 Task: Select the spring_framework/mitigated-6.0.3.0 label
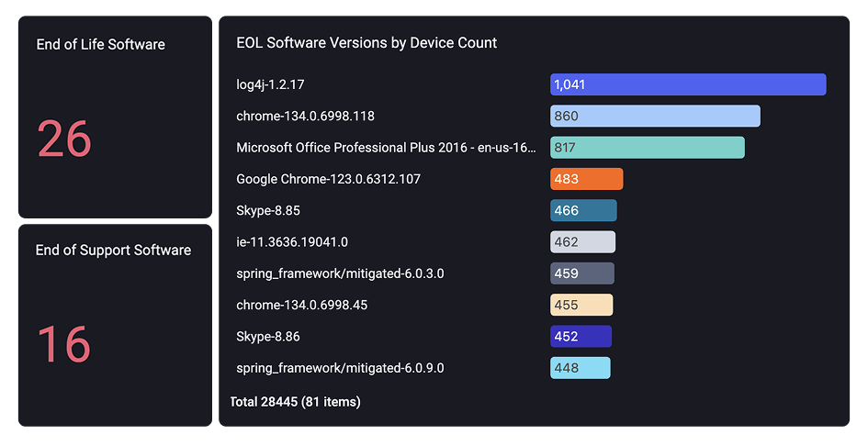click(340, 273)
